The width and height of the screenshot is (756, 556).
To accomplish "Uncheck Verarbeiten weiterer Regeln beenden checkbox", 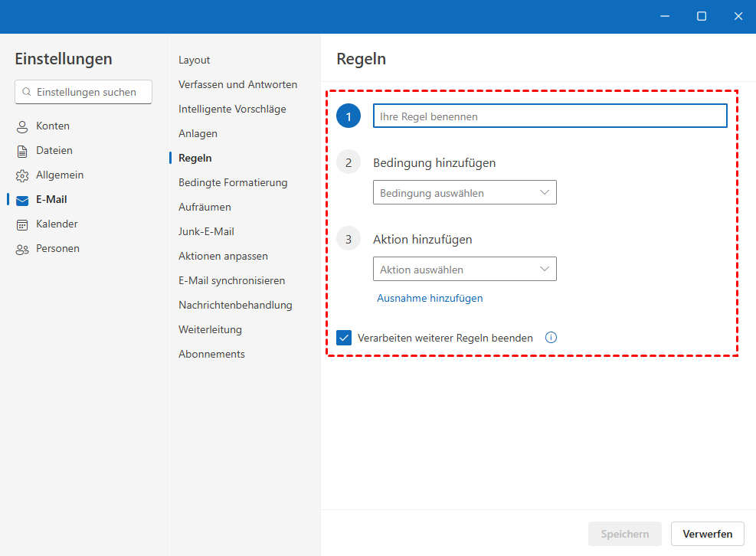I will (x=344, y=338).
